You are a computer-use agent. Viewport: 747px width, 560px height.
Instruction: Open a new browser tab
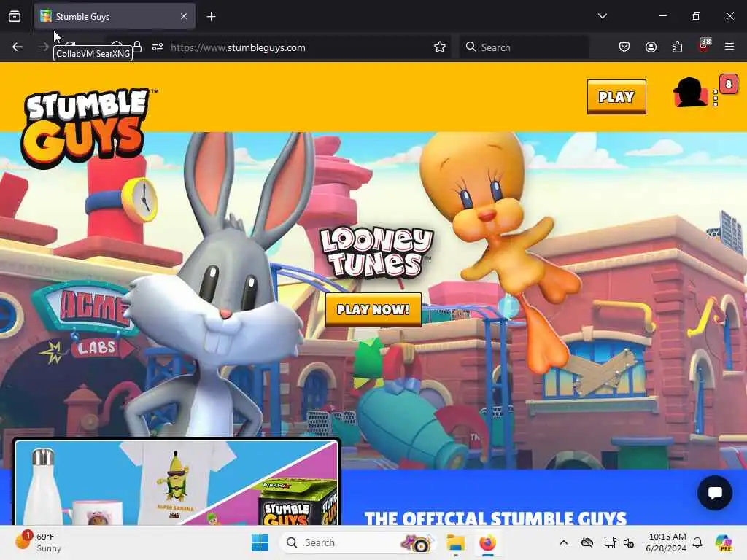click(x=211, y=17)
